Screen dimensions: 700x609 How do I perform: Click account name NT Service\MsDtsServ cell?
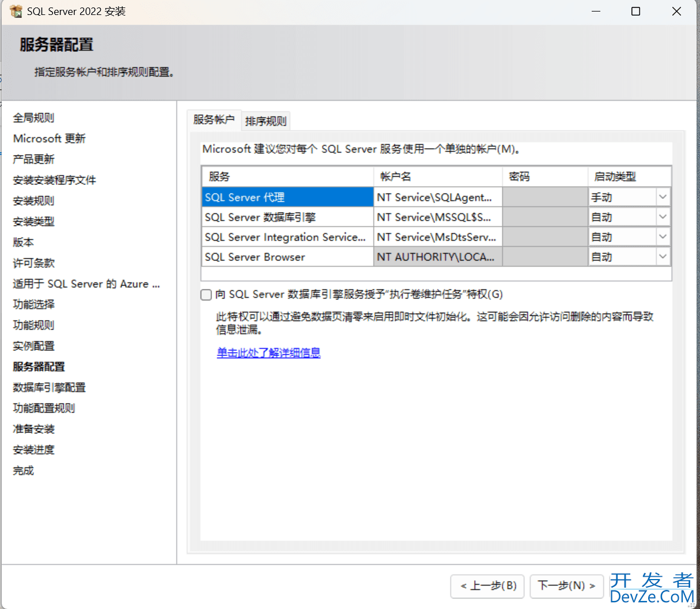coord(438,237)
